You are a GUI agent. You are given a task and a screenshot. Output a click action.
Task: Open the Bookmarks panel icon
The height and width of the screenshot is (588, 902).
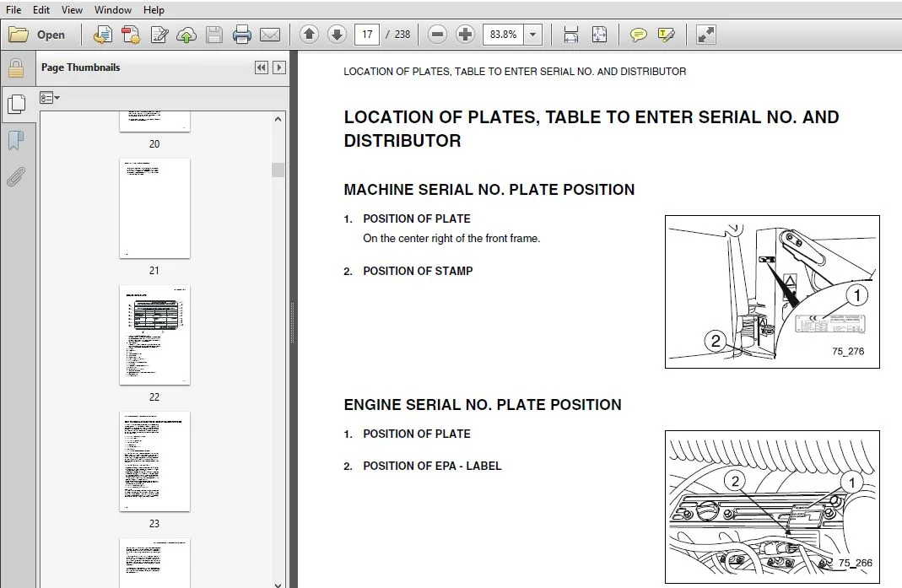16,140
